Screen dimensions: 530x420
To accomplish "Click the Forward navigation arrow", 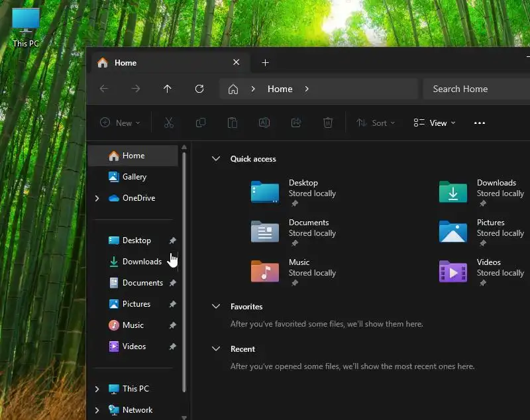I will (x=136, y=89).
